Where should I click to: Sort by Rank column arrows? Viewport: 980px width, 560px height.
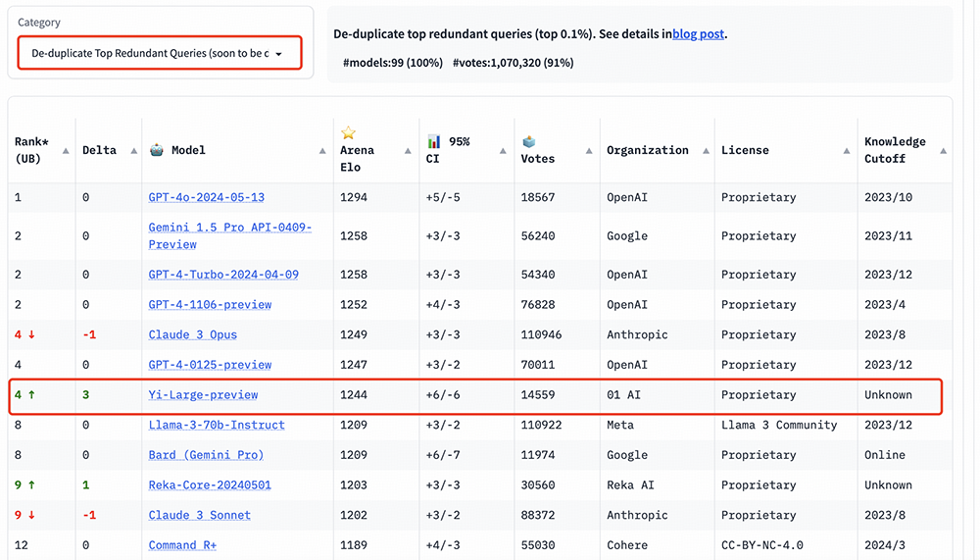tap(66, 151)
